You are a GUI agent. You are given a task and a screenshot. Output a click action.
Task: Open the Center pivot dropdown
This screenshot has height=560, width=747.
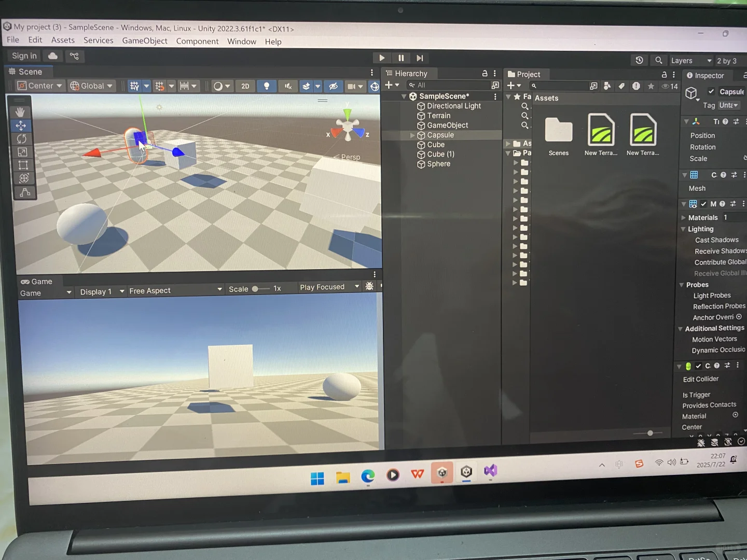tap(40, 86)
